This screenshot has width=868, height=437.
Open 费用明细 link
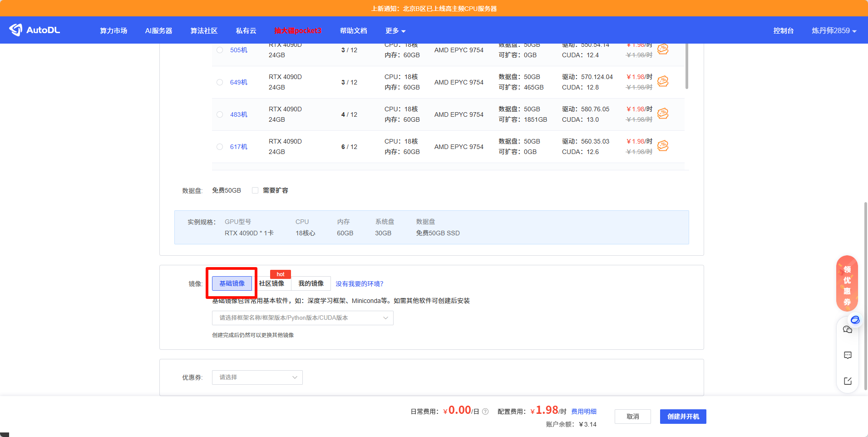[584, 412]
